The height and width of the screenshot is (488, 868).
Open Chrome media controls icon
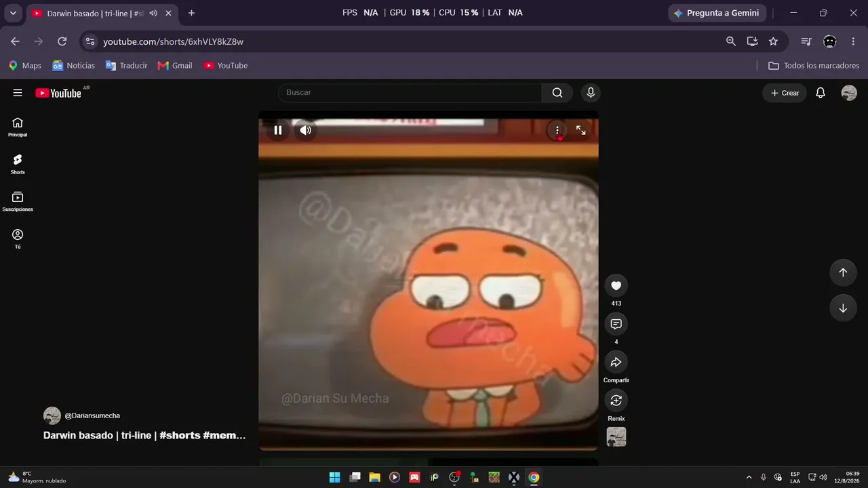click(806, 41)
